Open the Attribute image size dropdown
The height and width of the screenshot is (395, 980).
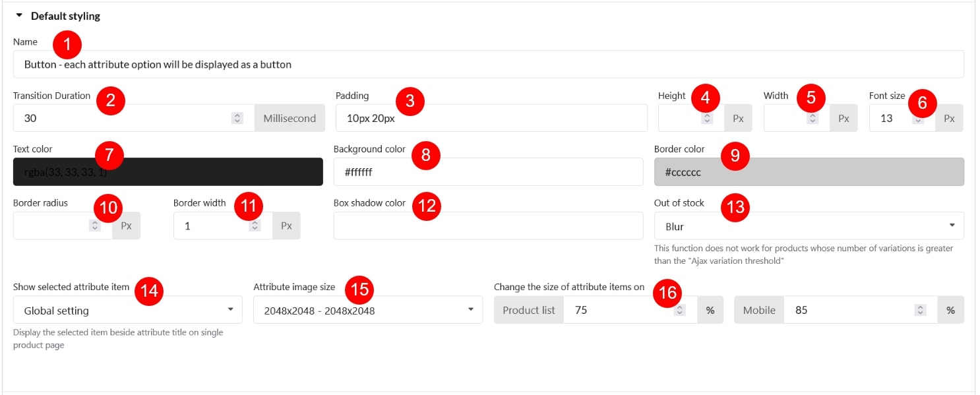[367, 310]
